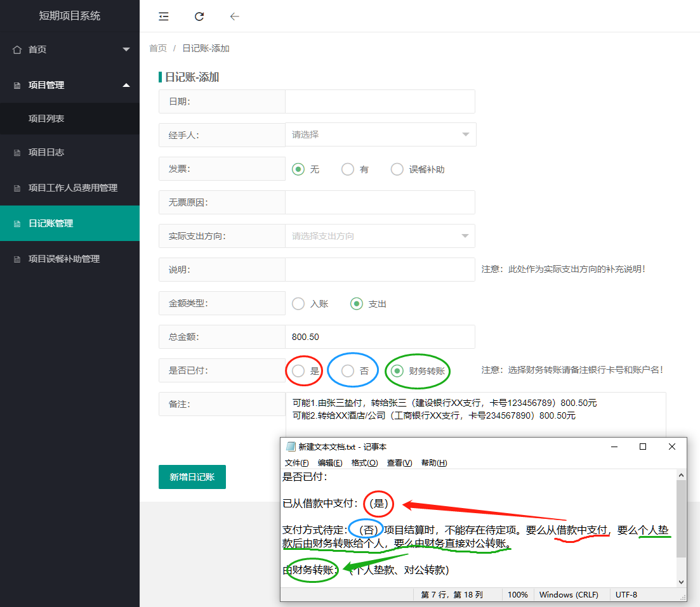This screenshot has height=607, width=700.
Task: Click the document icon beside 项目日志
Action: 17,153
